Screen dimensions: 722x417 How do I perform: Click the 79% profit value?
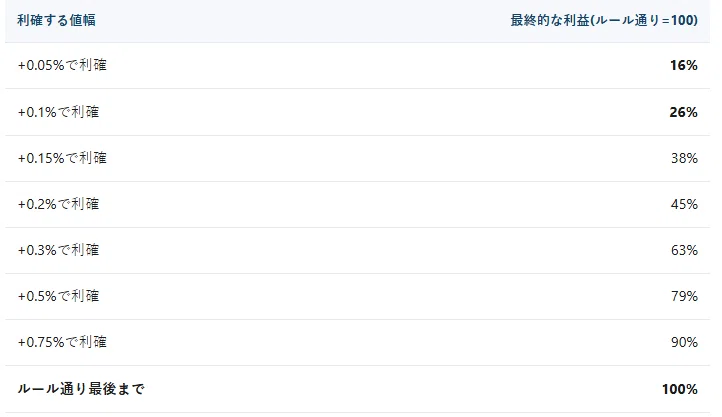click(684, 296)
